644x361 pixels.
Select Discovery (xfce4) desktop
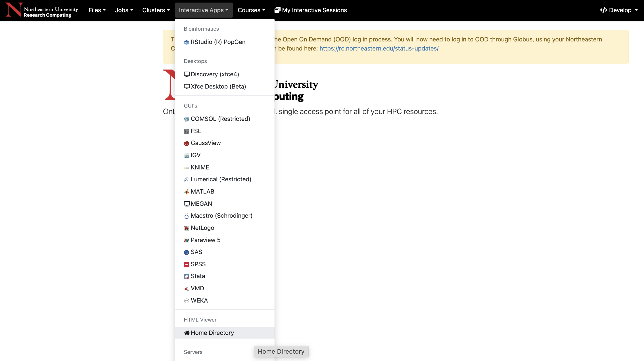tap(225, 74)
